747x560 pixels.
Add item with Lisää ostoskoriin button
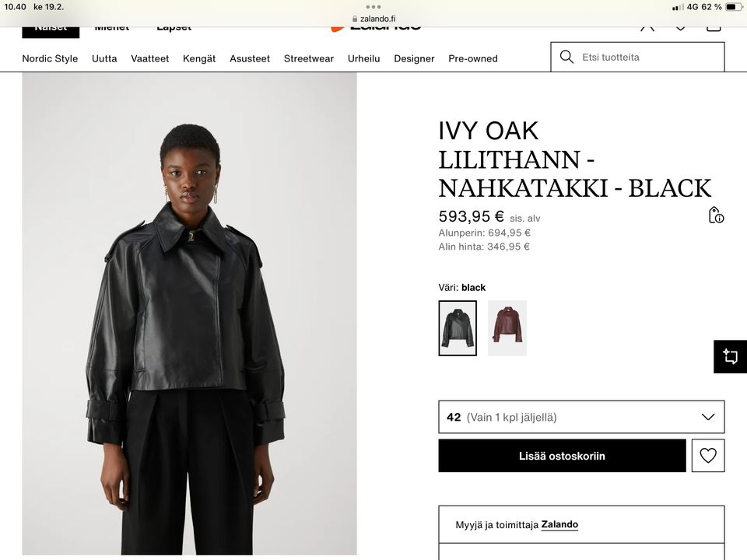[x=562, y=456]
